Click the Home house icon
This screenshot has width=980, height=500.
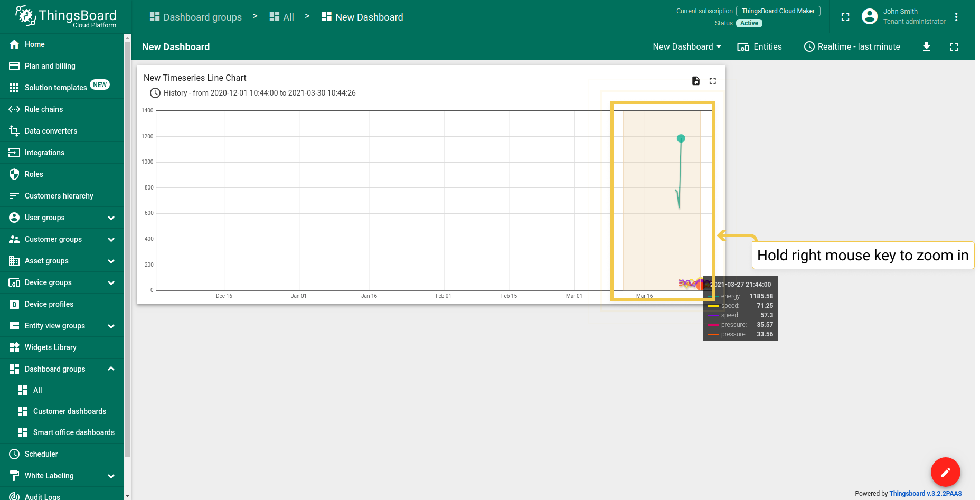pos(14,44)
